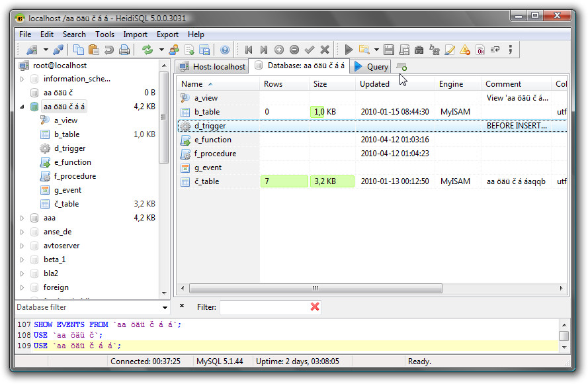Switch to the Query tab
Viewport: 588px width, 384px height.
tap(371, 67)
